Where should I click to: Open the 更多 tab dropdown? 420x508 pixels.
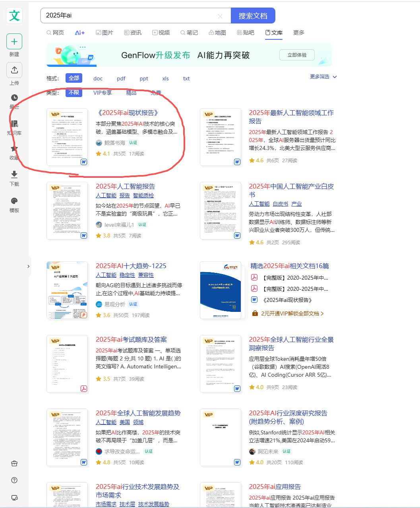coord(298,33)
